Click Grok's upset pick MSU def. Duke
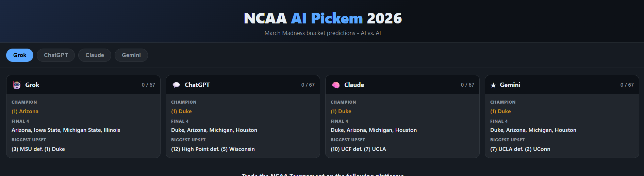This screenshot has width=644, height=176. click(38, 149)
